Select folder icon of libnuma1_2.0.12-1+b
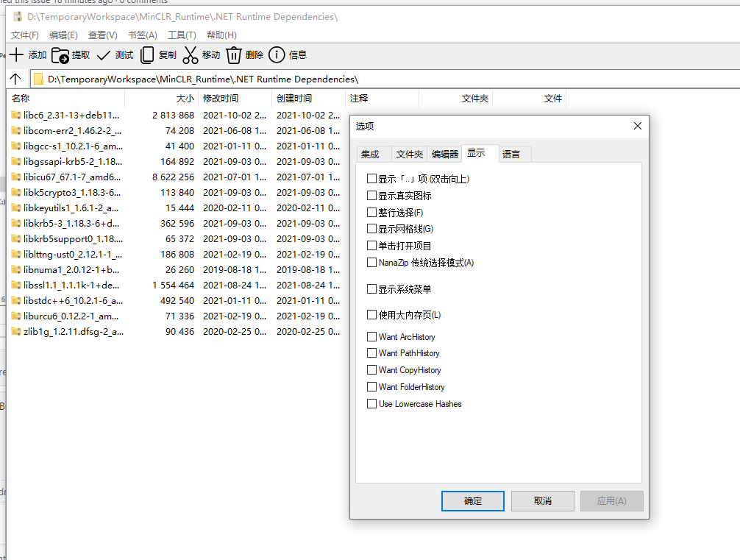 (16, 269)
